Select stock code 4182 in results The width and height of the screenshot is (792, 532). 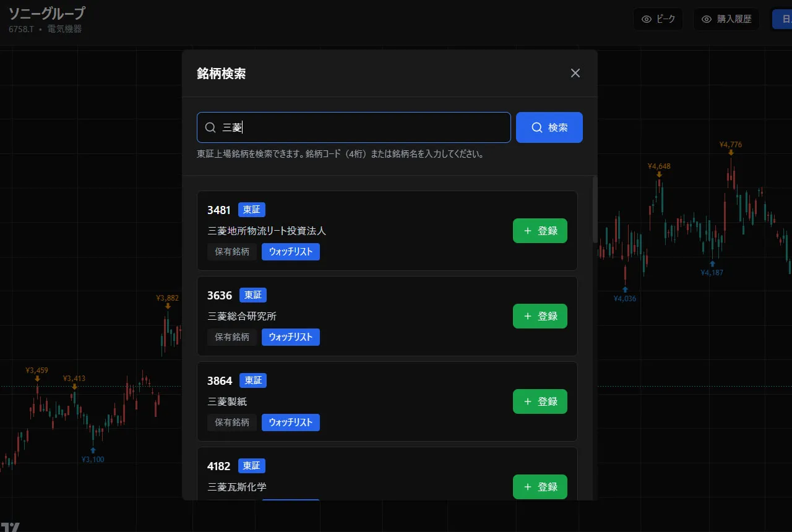pyautogui.click(x=218, y=466)
